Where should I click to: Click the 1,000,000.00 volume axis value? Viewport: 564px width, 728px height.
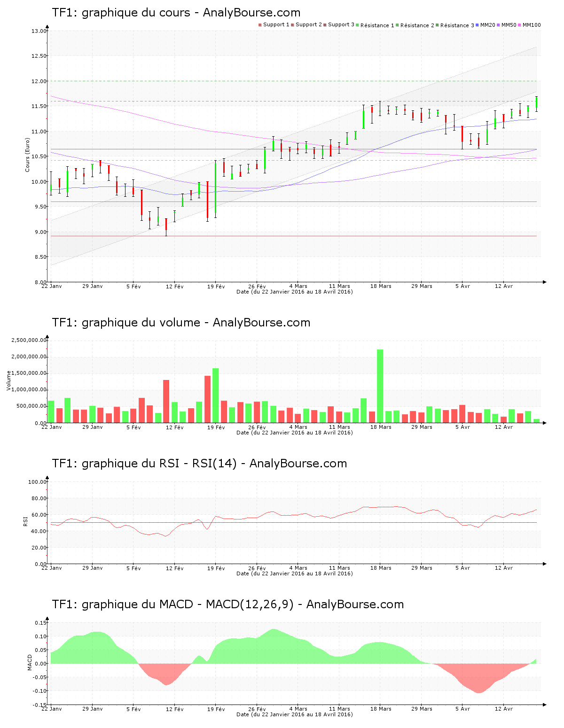pyautogui.click(x=29, y=389)
